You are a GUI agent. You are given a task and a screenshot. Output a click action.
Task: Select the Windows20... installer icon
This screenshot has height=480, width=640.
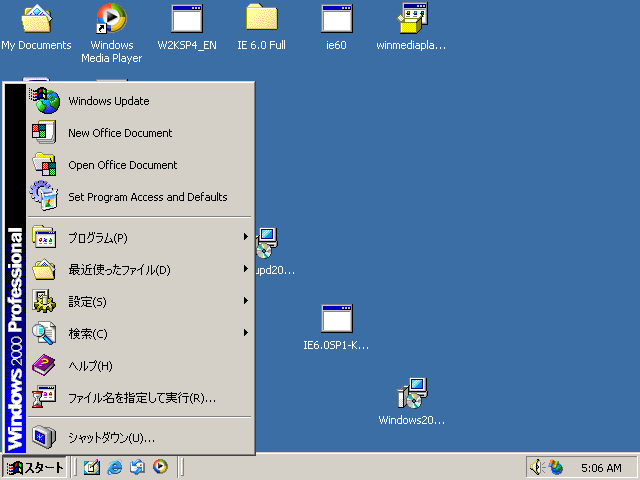412,393
